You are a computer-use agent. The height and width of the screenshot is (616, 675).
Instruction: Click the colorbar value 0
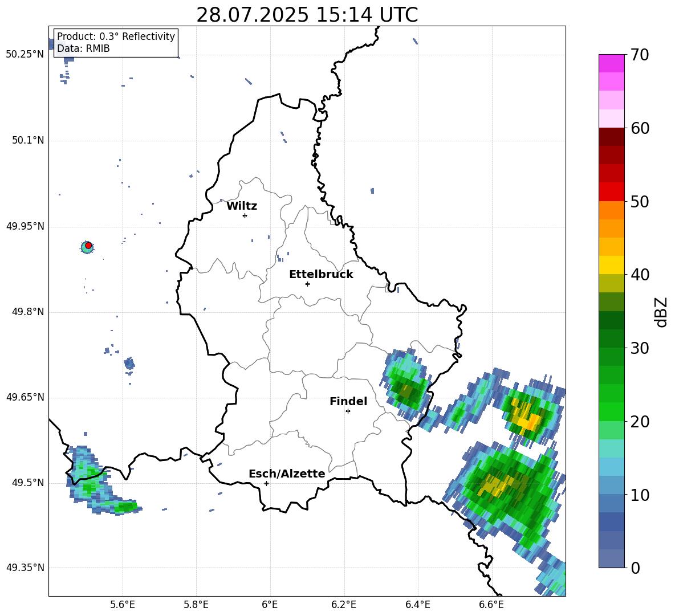pyautogui.click(x=635, y=568)
